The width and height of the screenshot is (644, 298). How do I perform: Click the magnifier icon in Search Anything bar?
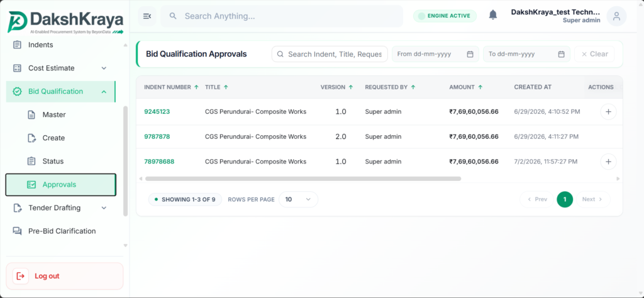(x=173, y=16)
